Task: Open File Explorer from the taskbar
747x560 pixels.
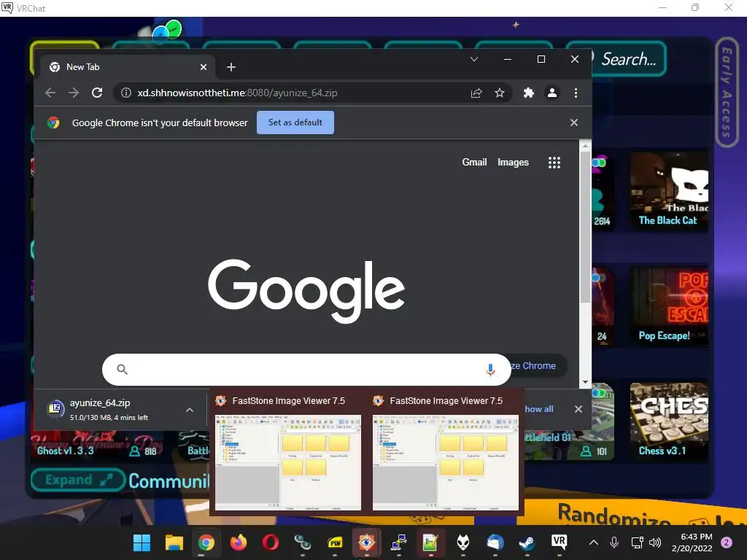Action: pyautogui.click(x=174, y=542)
